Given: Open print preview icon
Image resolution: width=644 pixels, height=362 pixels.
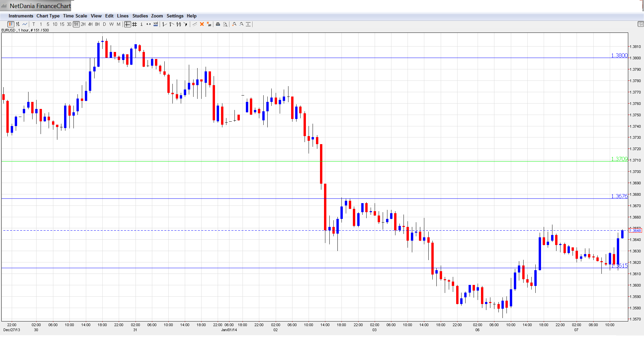Looking at the screenshot, I should point(225,24).
